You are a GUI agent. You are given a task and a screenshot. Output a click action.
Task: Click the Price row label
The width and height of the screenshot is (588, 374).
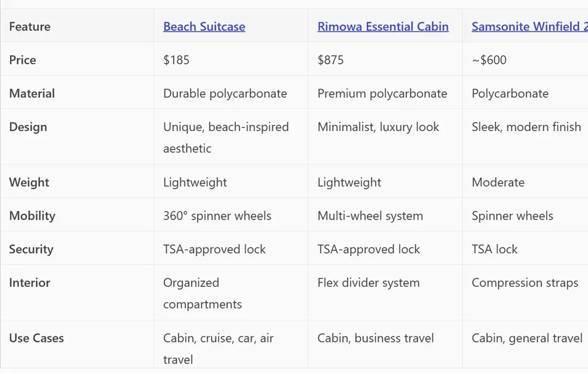(x=22, y=60)
